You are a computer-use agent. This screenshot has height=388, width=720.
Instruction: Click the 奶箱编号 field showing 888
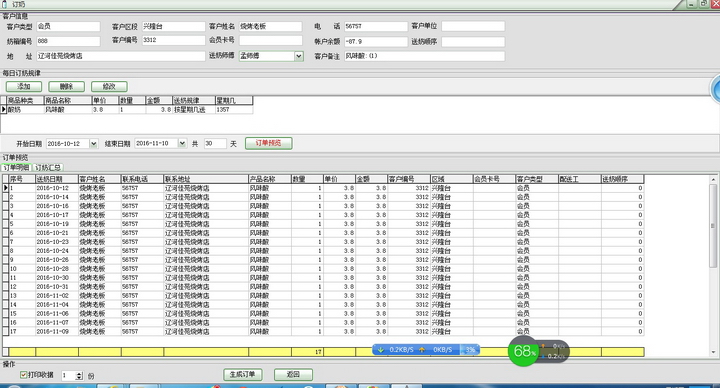(68, 41)
